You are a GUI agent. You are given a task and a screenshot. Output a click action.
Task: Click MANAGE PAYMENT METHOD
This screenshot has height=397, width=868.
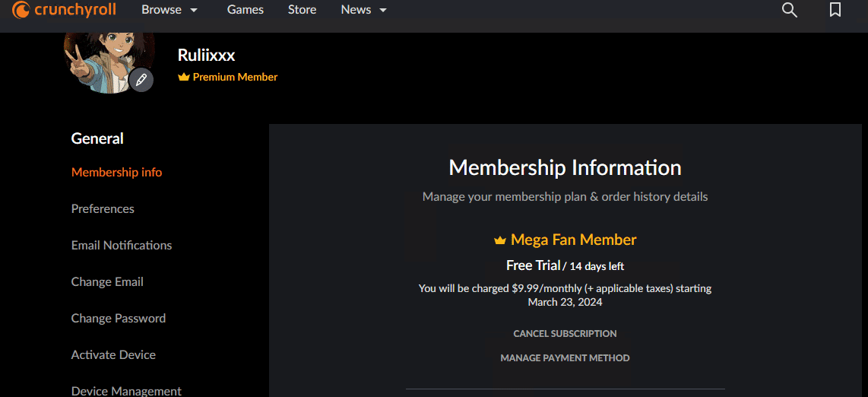tap(565, 358)
